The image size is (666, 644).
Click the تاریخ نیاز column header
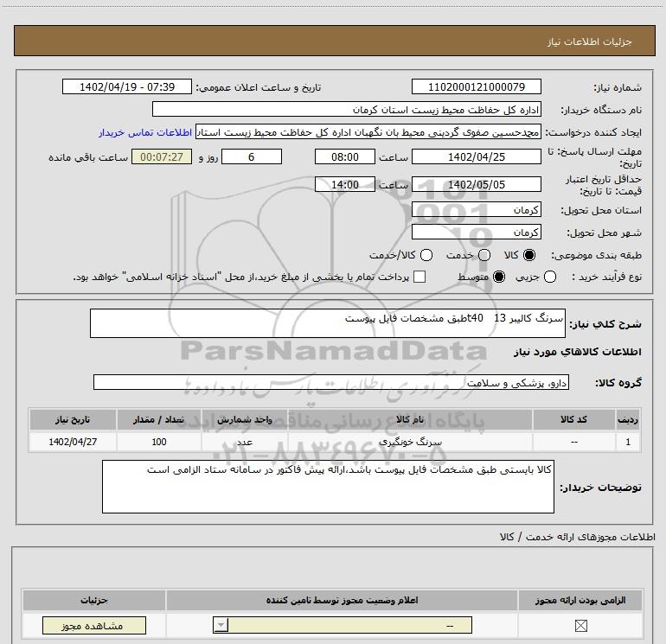[73, 419]
